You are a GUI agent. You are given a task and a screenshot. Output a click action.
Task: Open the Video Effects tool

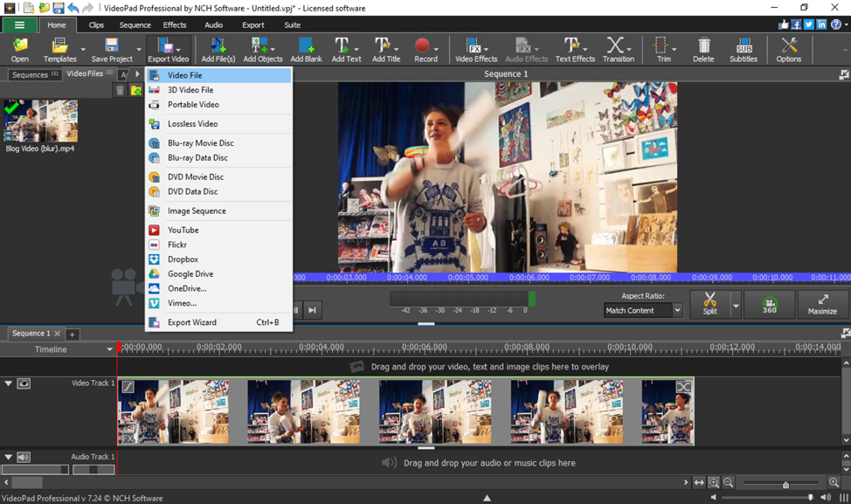click(476, 50)
